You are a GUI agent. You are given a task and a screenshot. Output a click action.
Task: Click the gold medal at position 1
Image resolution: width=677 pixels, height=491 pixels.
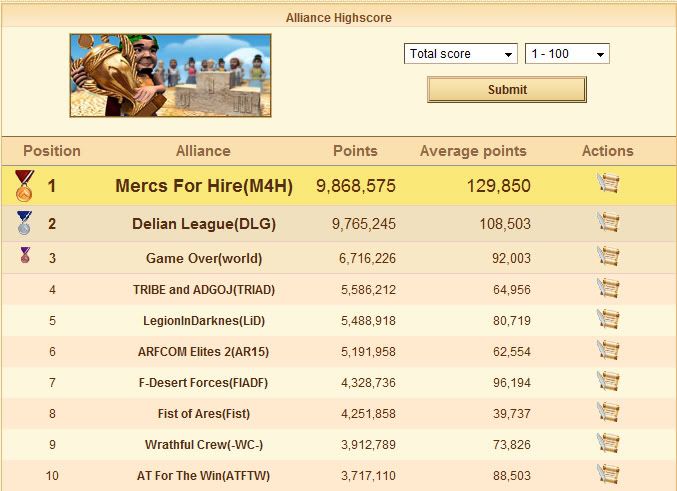pos(24,186)
